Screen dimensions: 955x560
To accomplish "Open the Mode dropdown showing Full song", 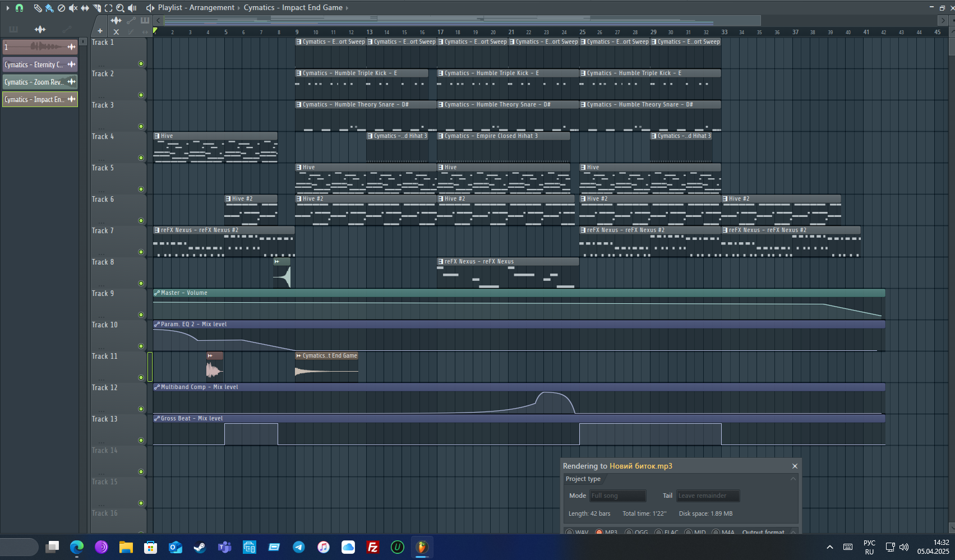I will pyautogui.click(x=617, y=496).
